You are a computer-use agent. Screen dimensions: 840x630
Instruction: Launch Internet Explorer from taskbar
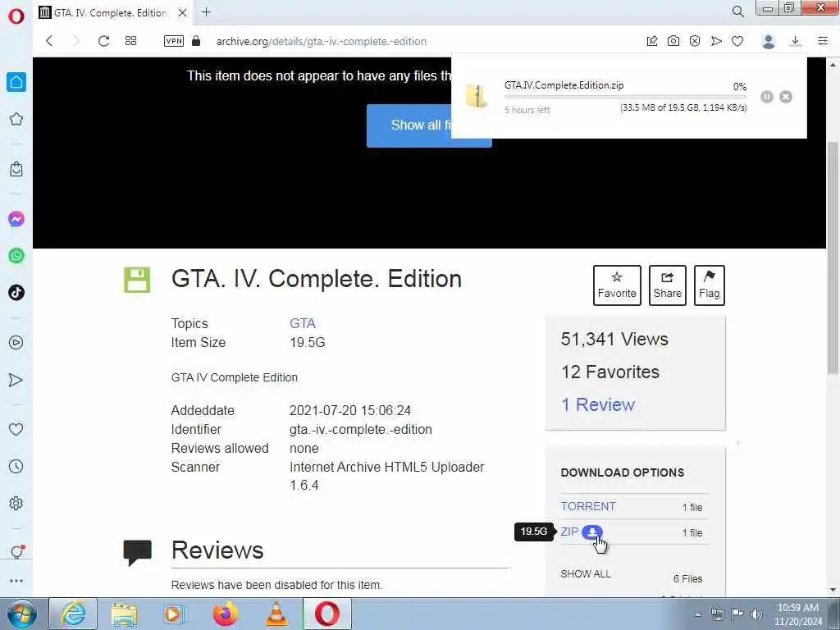pos(73,614)
